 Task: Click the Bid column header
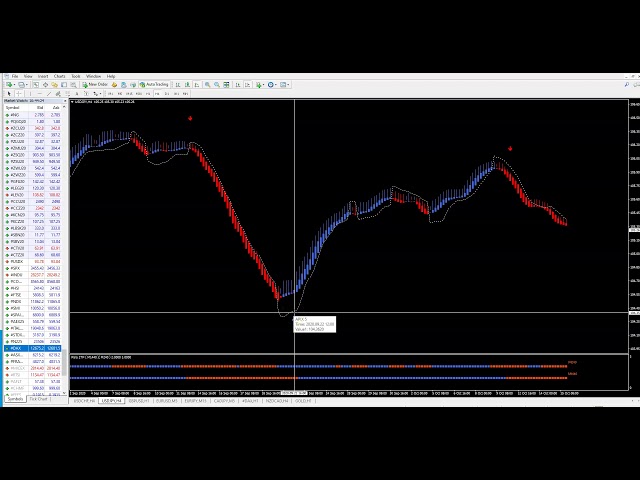(x=40, y=108)
